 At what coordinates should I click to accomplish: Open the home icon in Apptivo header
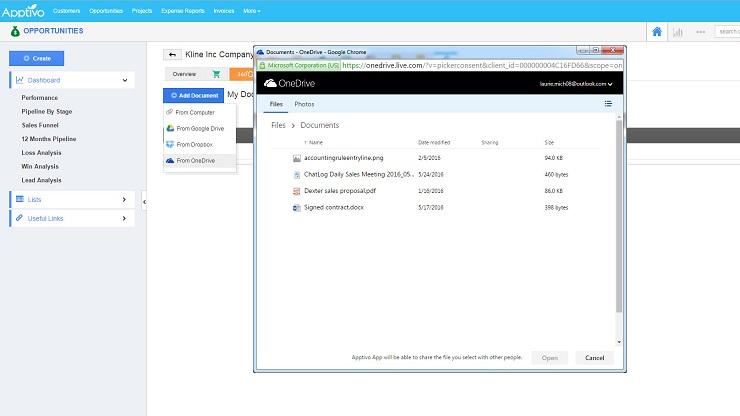pyautogui.click(x=656, y=32)
